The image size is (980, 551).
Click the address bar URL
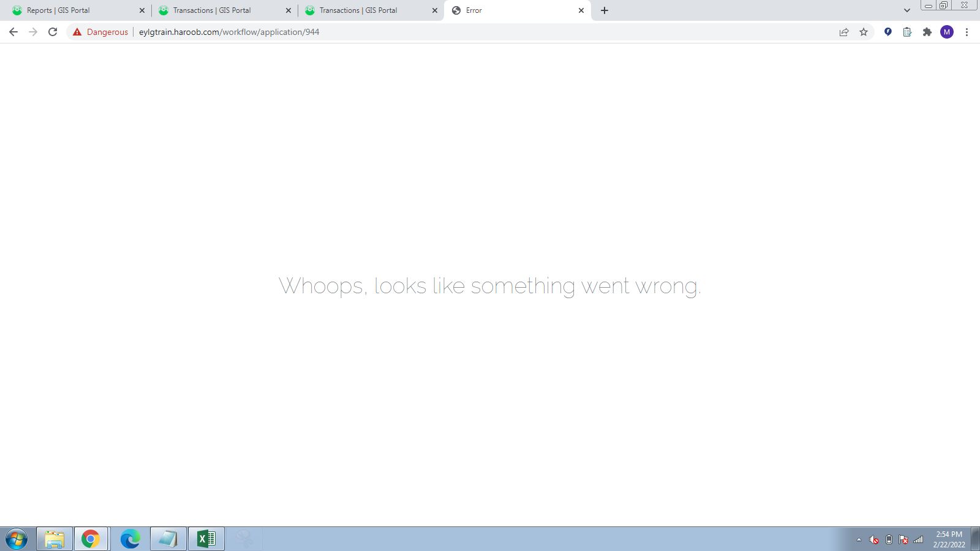pyautogui.click(x=229, y=32)
